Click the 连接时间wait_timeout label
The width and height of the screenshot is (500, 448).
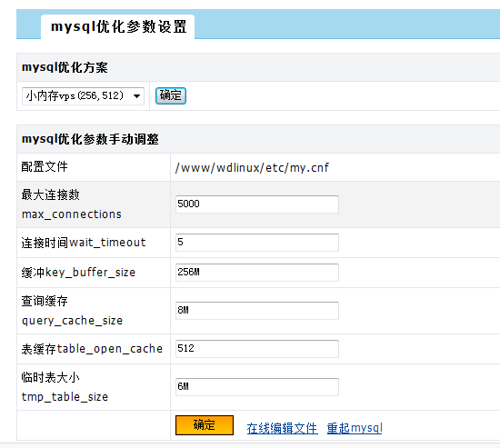click(84, 243)
